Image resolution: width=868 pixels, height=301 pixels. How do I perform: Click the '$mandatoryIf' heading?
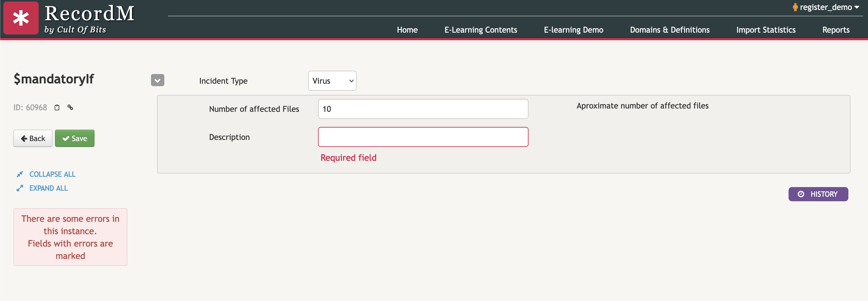[x=53, y=79]
